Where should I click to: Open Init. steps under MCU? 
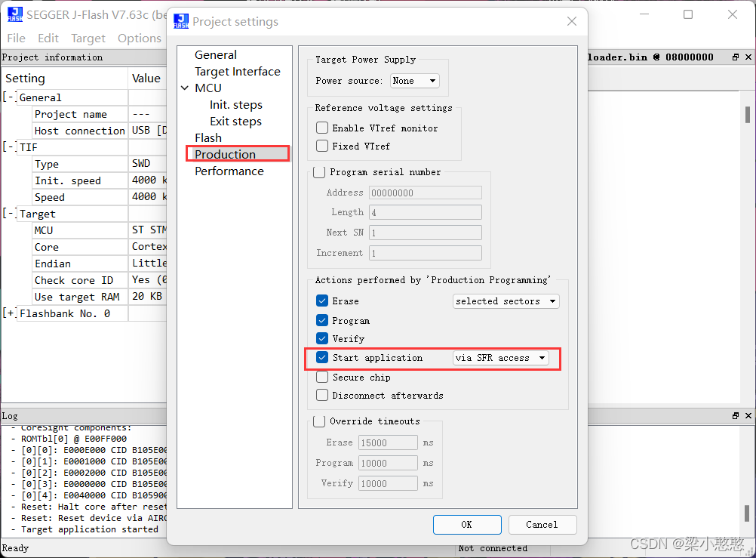(x=235, y=105)
